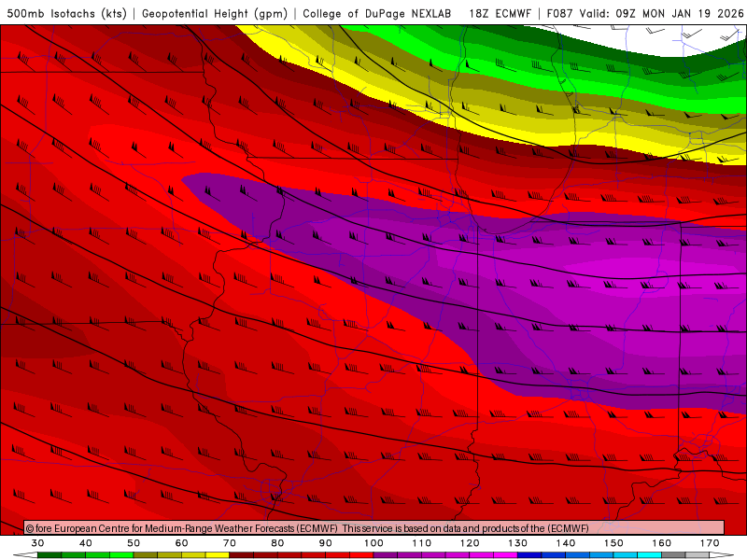Click the light gray 165-170 kt swatch
747x560 pixels.
[x=698, y=555]
